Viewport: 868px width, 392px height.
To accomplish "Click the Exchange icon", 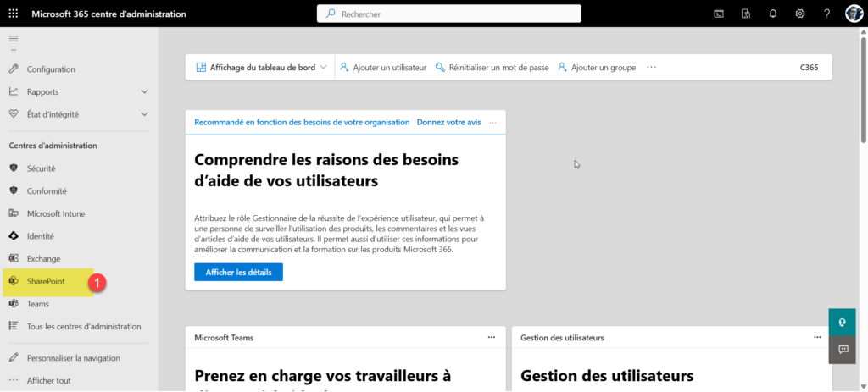I will tap(14, 259).
